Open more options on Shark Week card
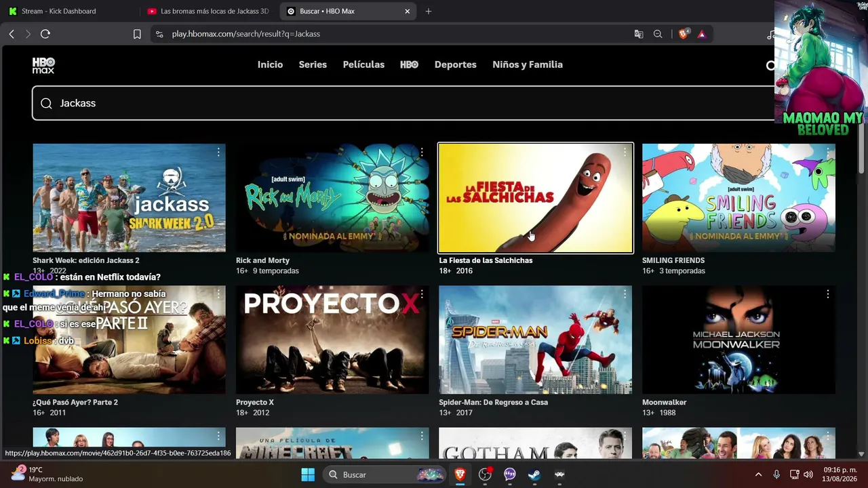The width and height of the screenshot is (868, 488). (218, 152)
